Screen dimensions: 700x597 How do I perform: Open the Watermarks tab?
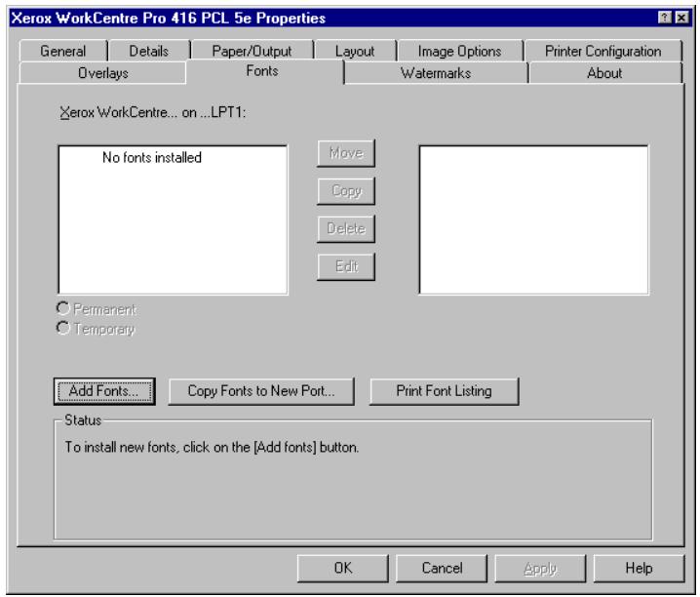pos(436,73)
